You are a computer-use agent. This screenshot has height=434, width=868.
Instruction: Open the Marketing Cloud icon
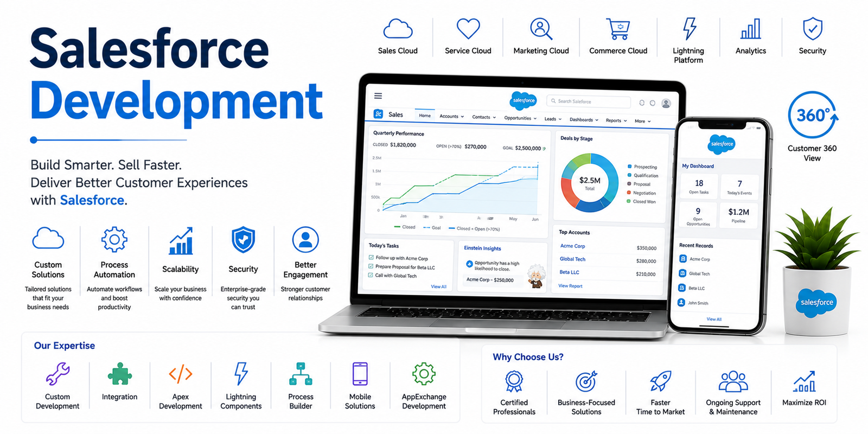[x=541, y=29]
